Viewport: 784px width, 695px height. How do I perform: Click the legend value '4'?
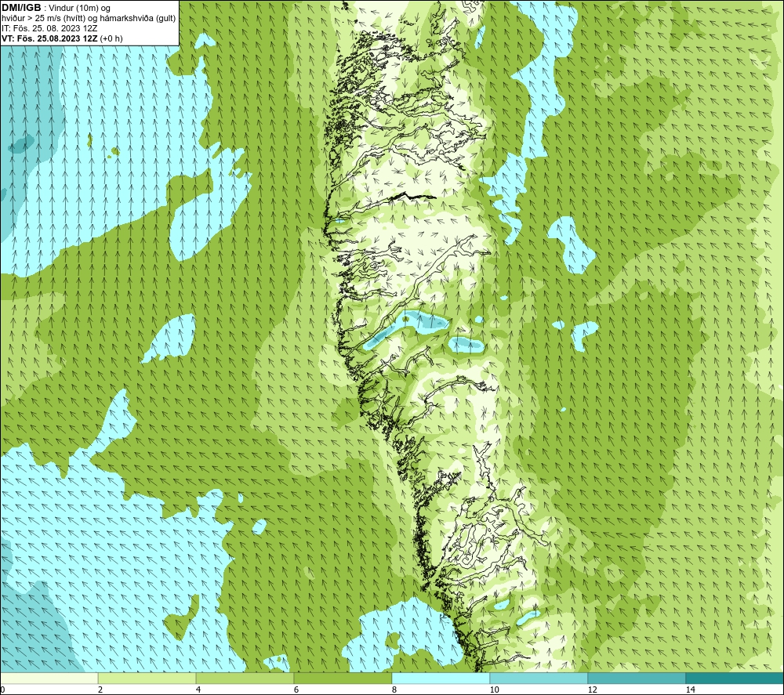pos(198,690)
